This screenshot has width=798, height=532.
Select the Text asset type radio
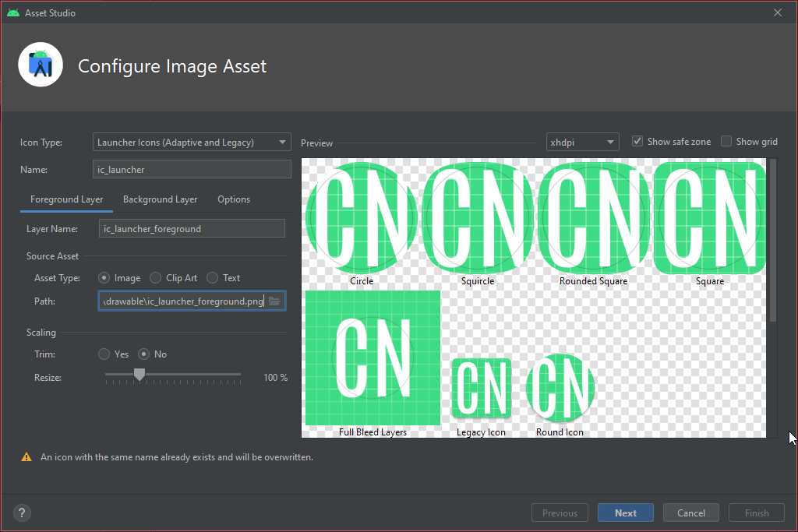(212, 278)
